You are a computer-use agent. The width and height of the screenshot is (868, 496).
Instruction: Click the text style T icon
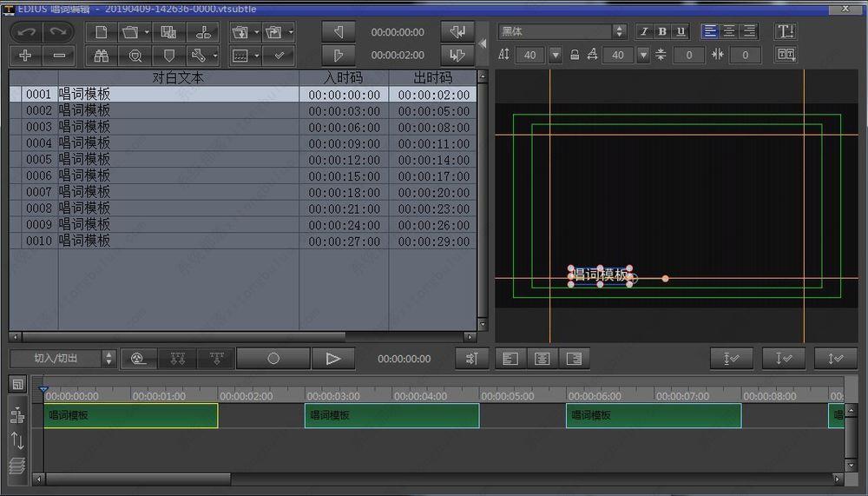coord(786,31)
